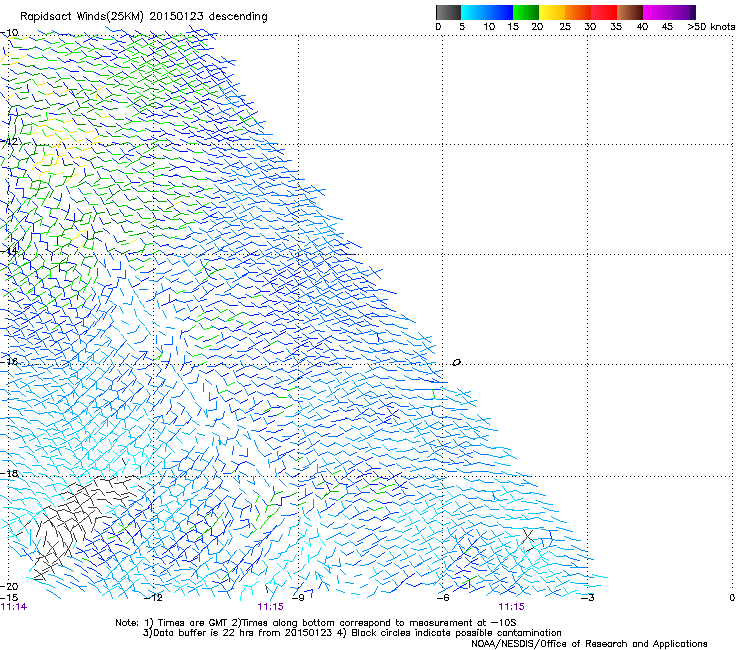Click the green 15-20 knots legend swatch
The width and height of the screenshot is (740, 650).
pyautogui.click(x=526, y=12)
